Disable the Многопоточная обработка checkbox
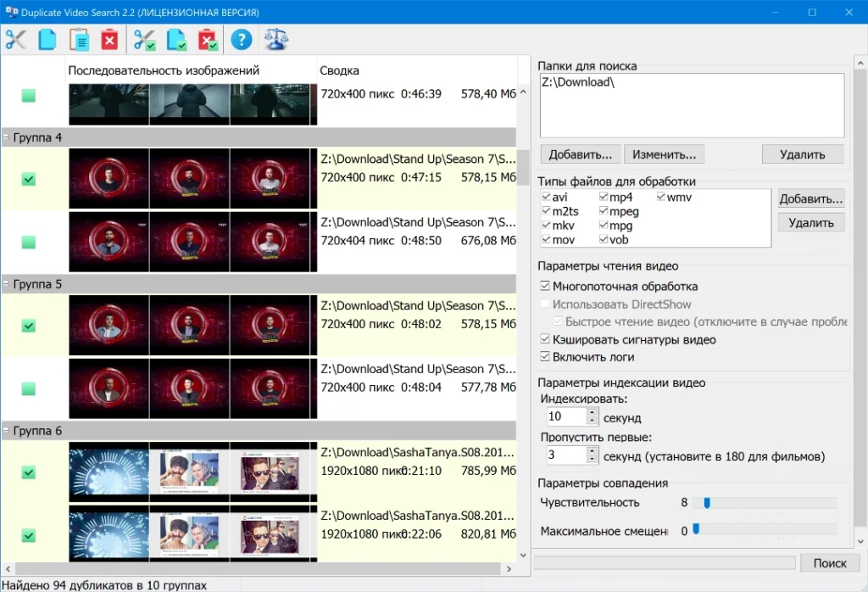Viewport: 868px width, 592px height. [x=546, y=287]
